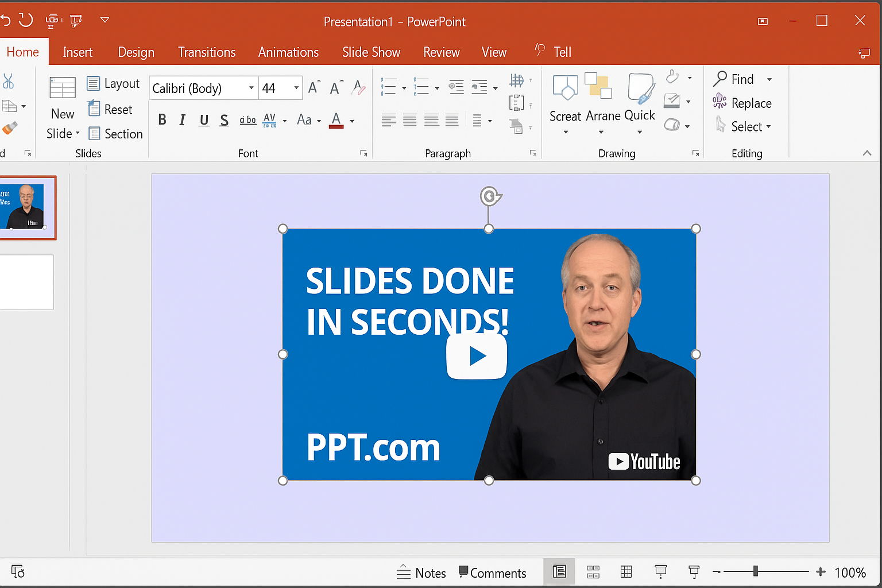Click the Find button
The image size is (882, 588).
coord(733,79)
